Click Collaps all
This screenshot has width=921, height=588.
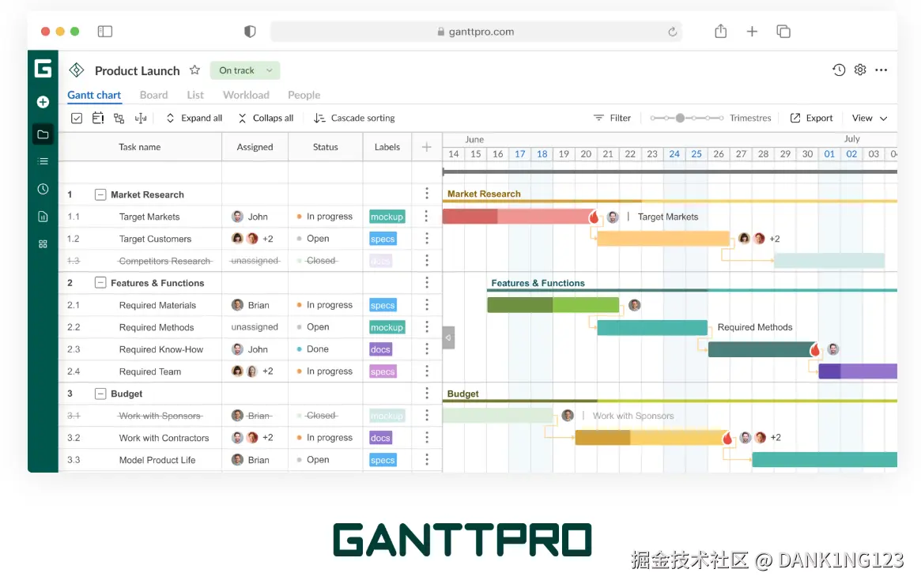click(266, 118)
